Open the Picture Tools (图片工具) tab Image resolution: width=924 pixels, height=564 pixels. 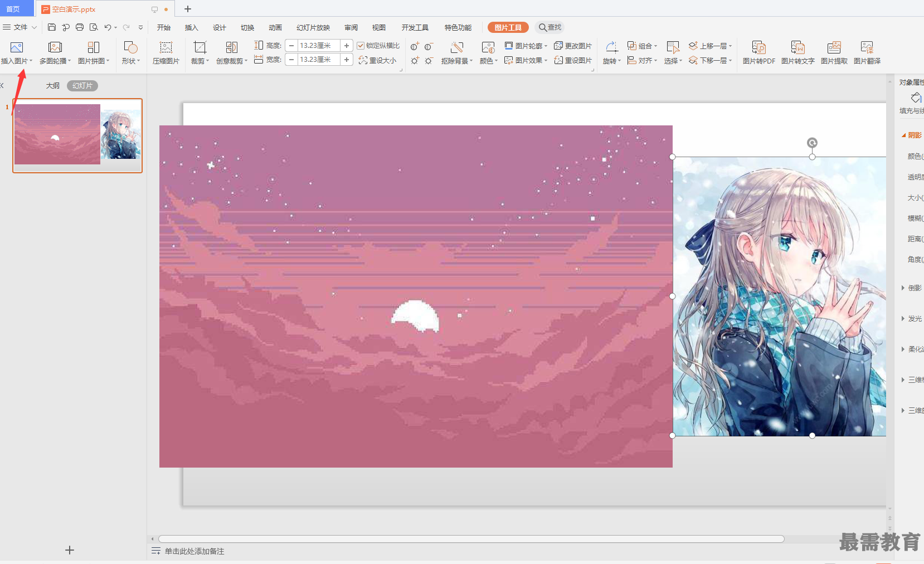tap(508, 27)
